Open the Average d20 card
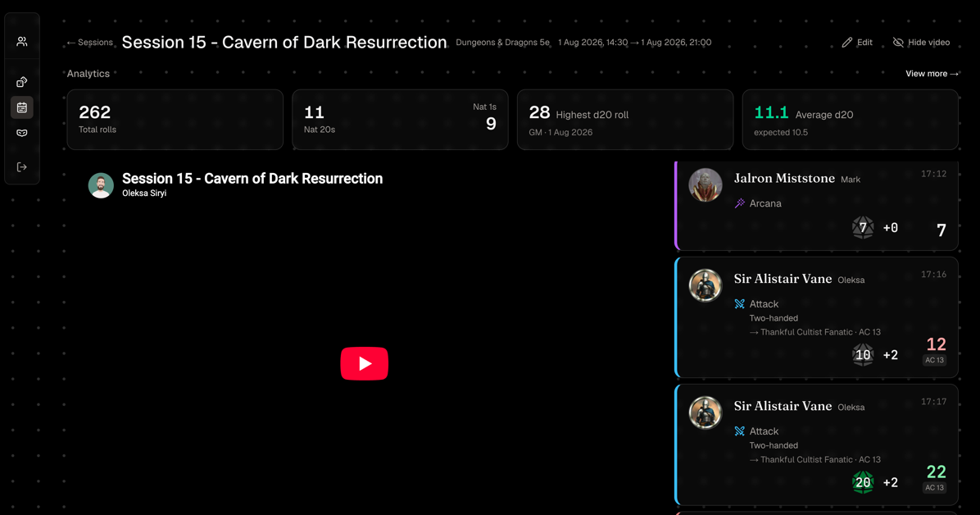The width and height of the screenshot is (980, 515). click(850, 120)
